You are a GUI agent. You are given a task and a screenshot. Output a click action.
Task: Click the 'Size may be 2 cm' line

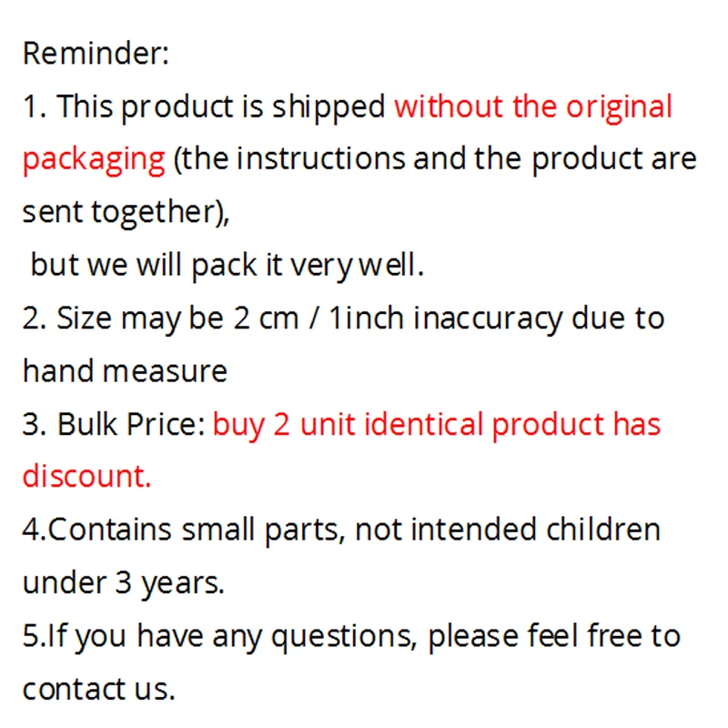click(x=177, y=319)
